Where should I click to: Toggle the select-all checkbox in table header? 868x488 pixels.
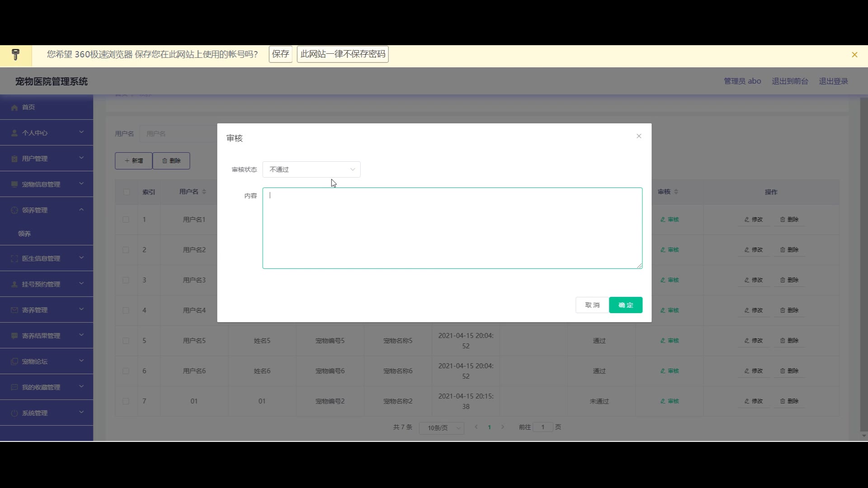tap(127, 192)
